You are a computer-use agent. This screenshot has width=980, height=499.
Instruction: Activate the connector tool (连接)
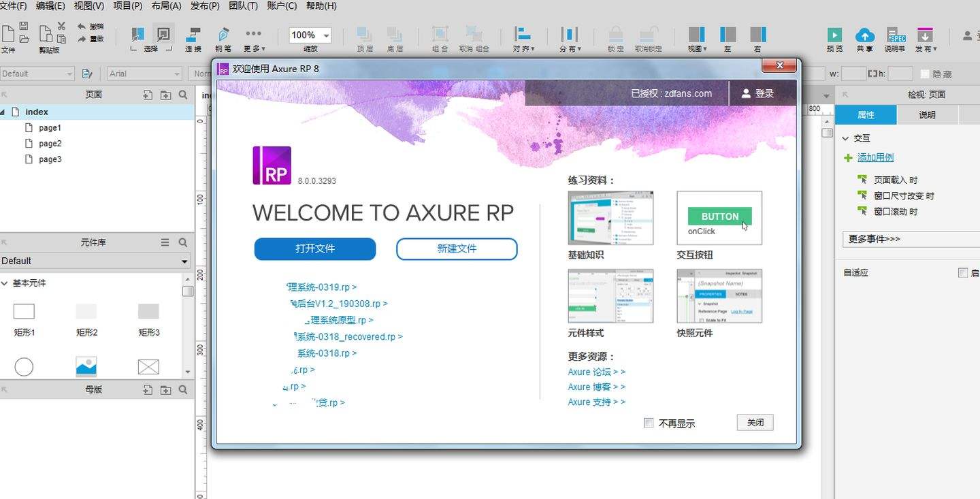pyautogui.click(x=193, y=34)
